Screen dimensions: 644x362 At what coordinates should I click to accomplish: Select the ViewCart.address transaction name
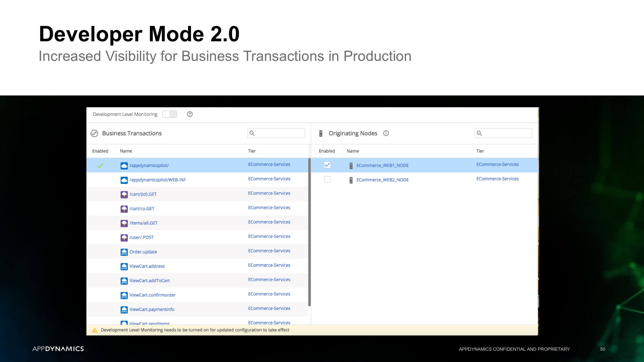[x=147, y=266]
